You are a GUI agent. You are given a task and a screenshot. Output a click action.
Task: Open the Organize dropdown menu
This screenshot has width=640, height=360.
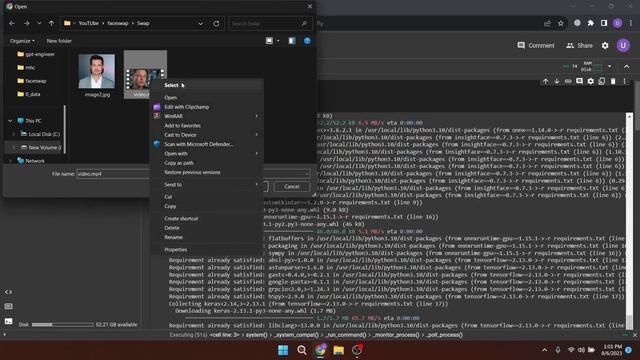pyautogui.click(x=22, y=41)
